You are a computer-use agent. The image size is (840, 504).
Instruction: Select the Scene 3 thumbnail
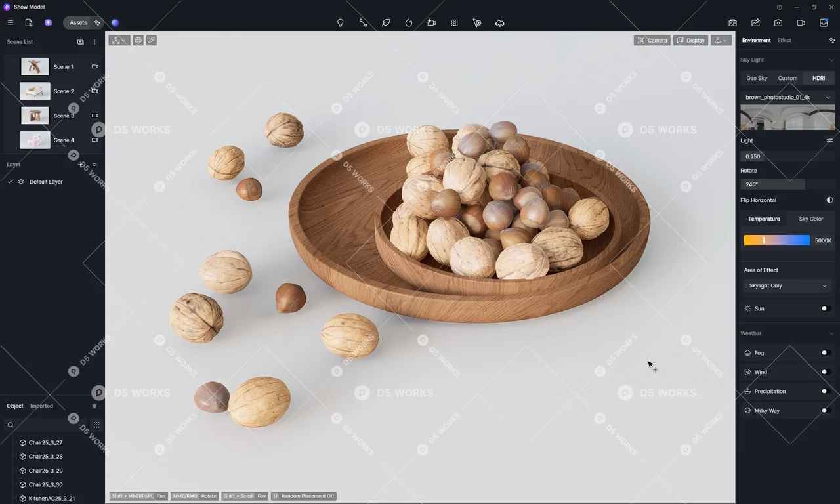coord(34,115)
